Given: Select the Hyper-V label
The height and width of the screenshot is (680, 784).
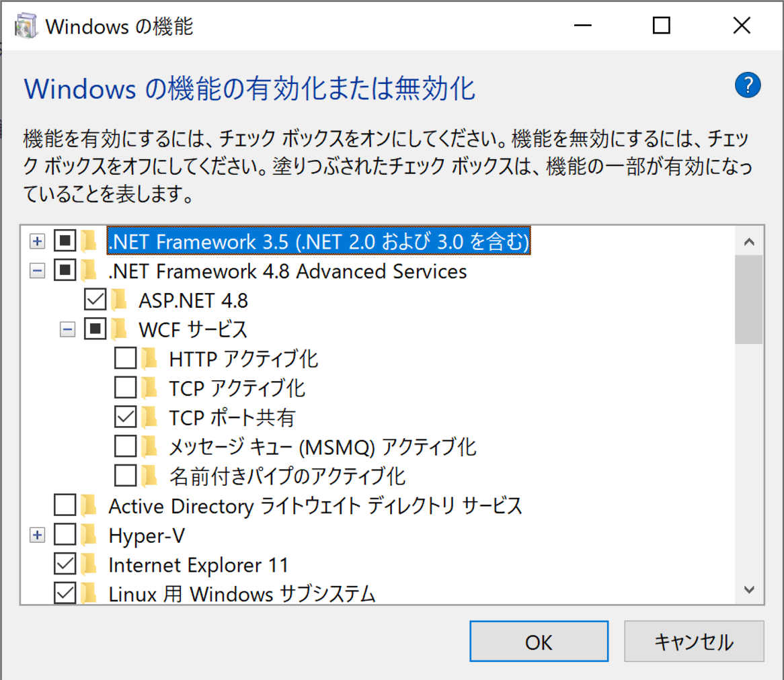Looking at the screenshot, I should click(x=147, y=536).
